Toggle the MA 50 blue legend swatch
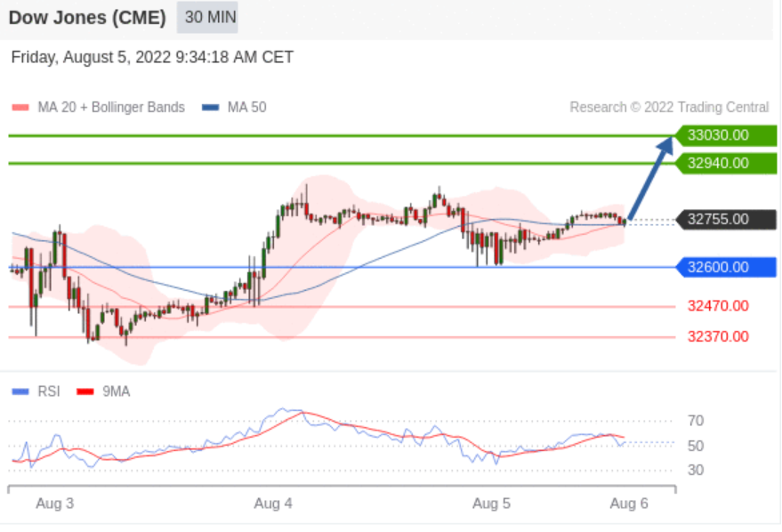Screen dimensions: 782x532 pos(211,107)
